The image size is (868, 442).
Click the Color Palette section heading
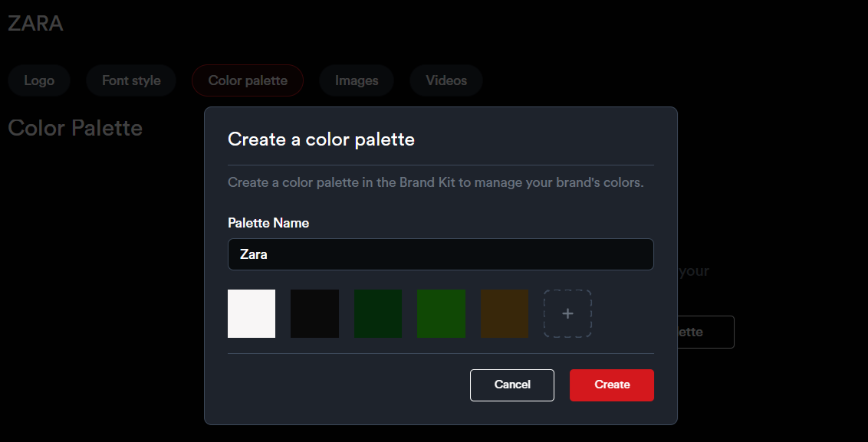point(75,128)
